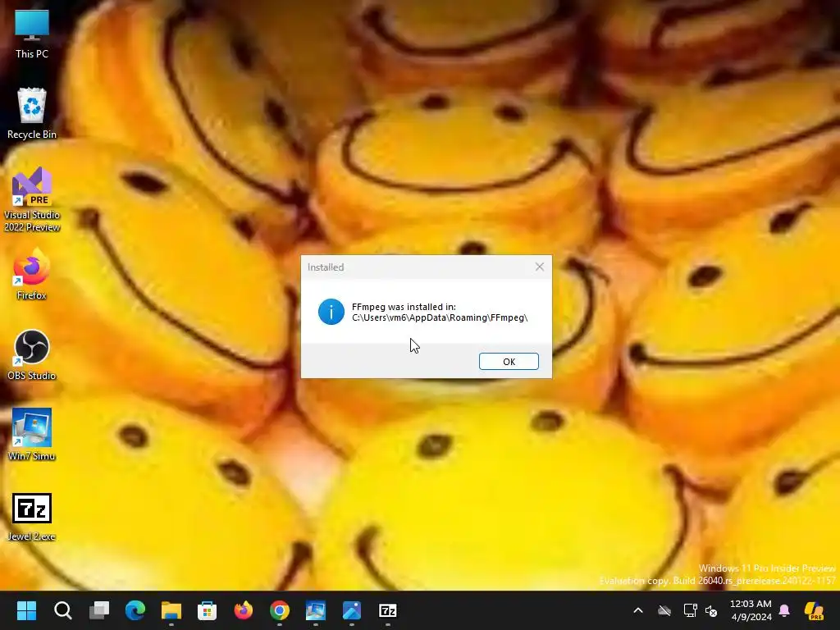Close the Installed dialog with X

click(540, 267)
